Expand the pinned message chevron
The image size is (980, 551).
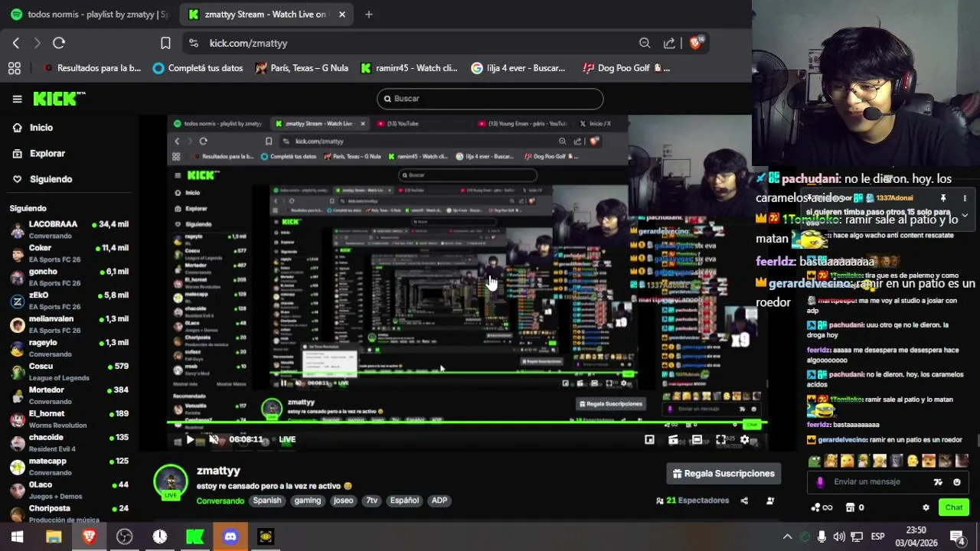[x=965, y=216]
